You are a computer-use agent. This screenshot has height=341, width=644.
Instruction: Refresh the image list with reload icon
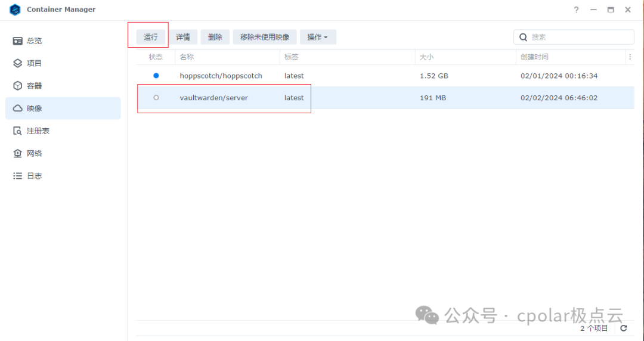624,328
